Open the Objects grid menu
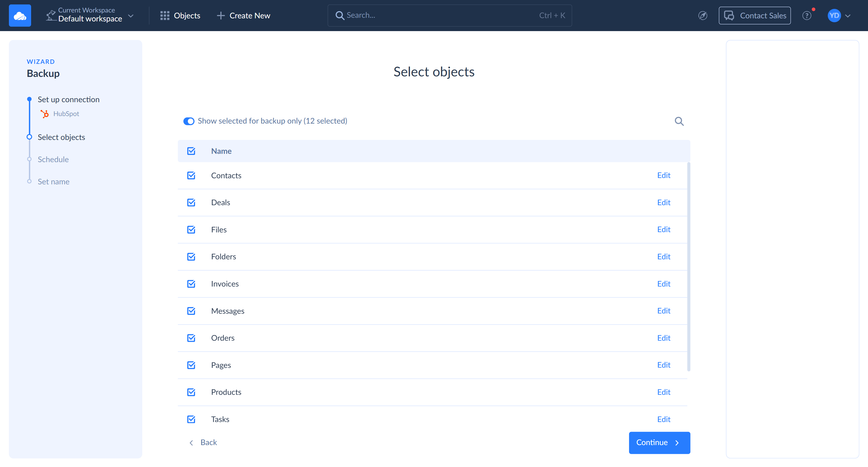The width and height of the screenshot is (868, 467). pyautogui.click(x=180, y=16)
